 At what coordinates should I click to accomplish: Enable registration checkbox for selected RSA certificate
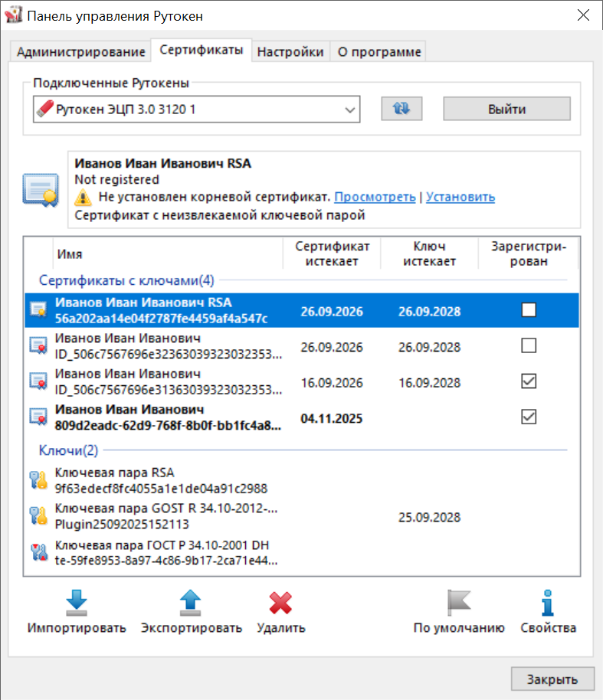528,310
